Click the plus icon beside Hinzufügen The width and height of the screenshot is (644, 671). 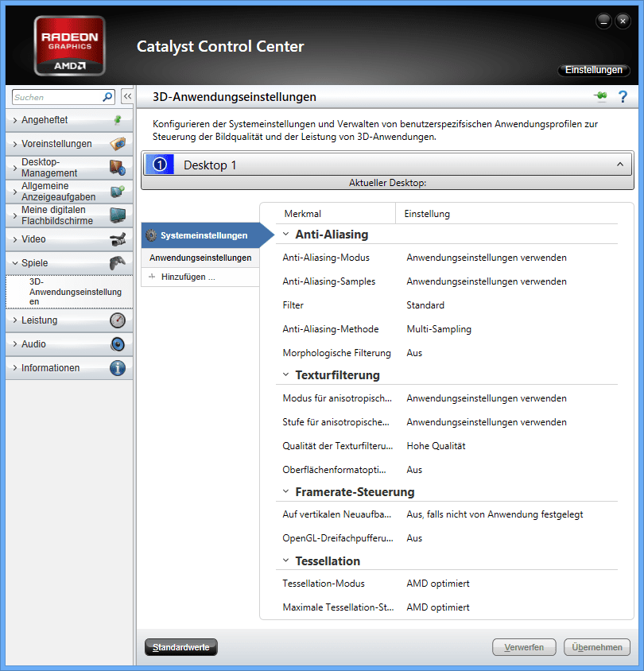pos(152,277)
